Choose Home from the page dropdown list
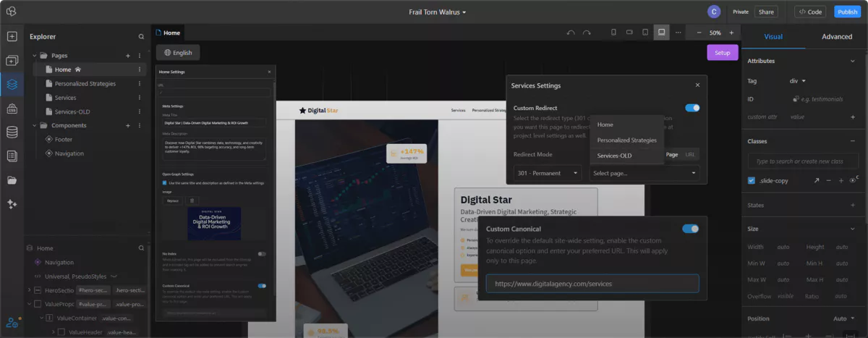868x338 pixels. [x=626, y=124]
